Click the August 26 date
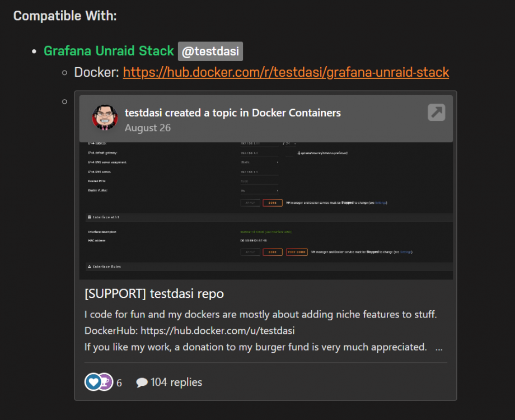515x420 pixels. point(148,128)
